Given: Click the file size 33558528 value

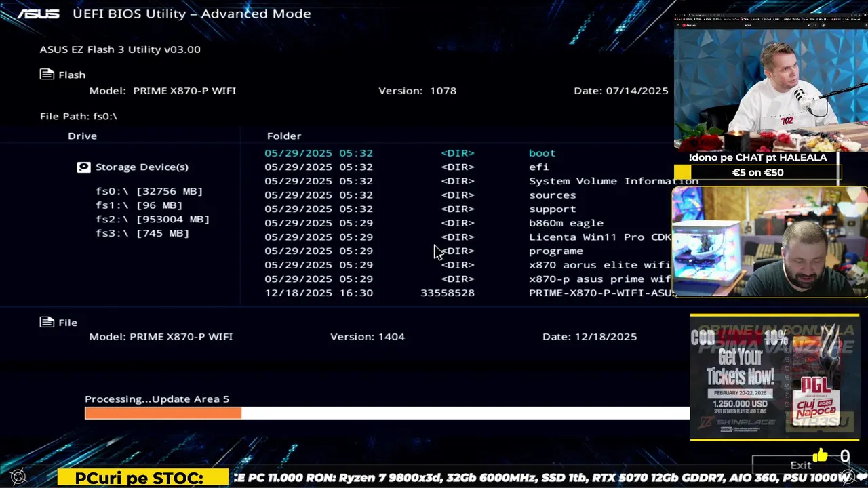Looking at the screenshot, I should [x=448, y=293].
